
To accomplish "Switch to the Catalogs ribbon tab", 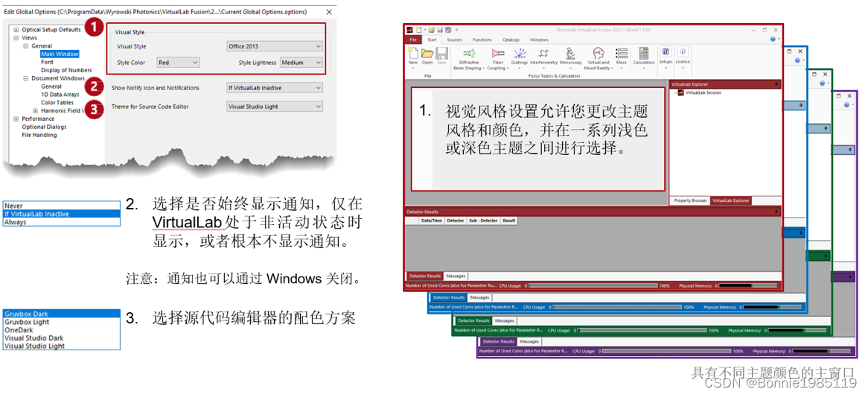I will 511,40.
